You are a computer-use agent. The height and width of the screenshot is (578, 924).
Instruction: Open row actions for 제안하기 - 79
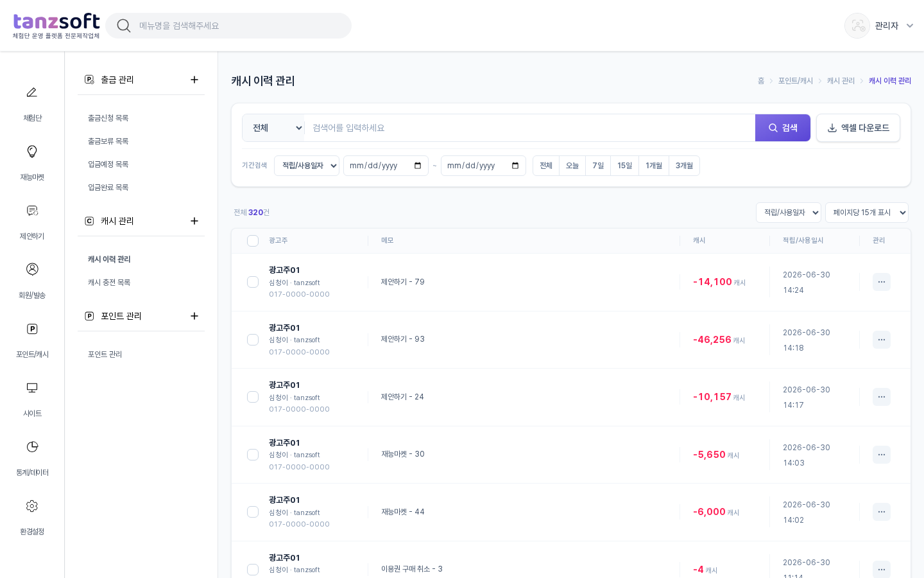coord(882,282)
